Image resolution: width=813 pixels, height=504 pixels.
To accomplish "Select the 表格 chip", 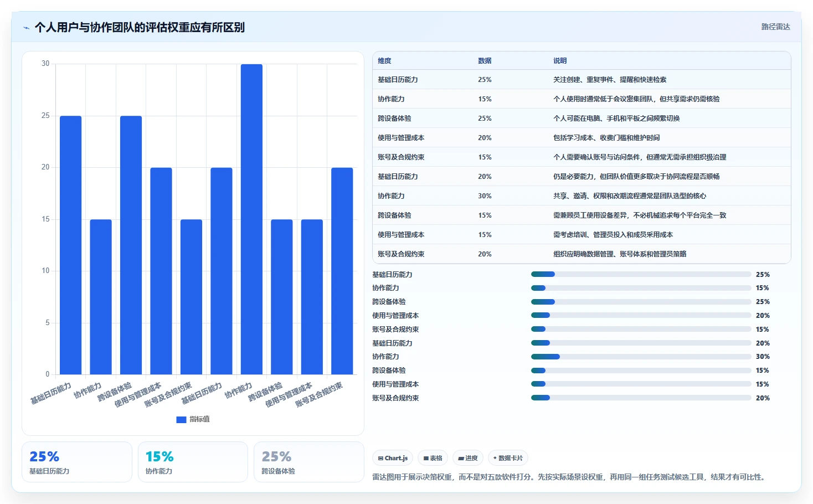I will [433, 458].
